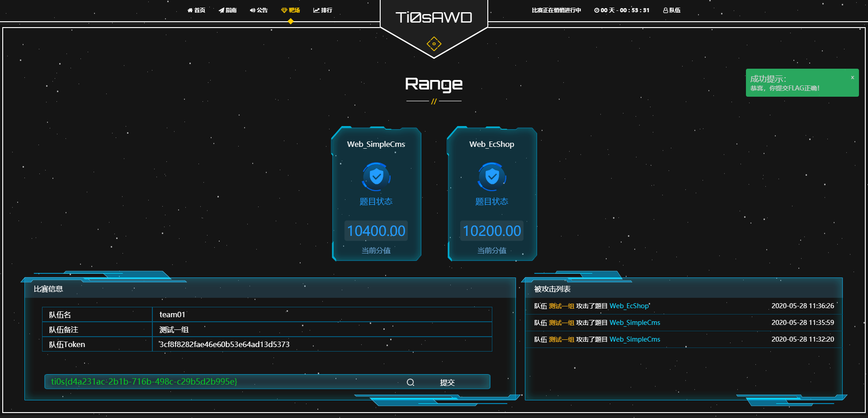Click inside the flag submission input field
Screen dimensions: 868x418
226,381
